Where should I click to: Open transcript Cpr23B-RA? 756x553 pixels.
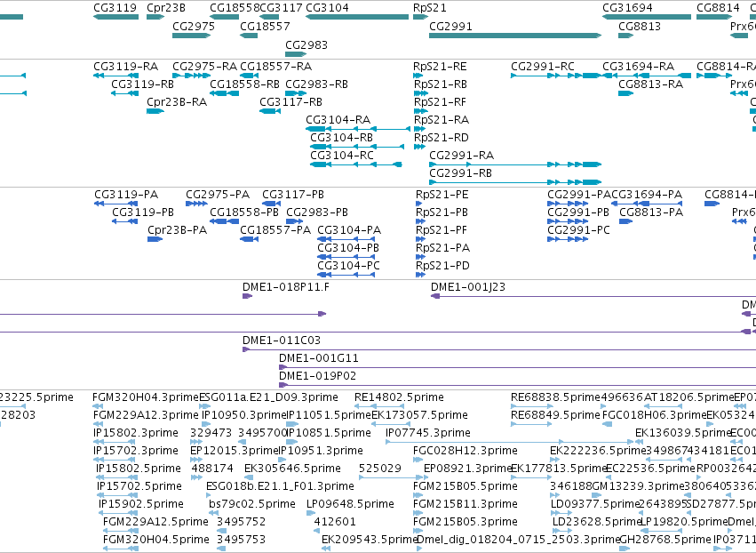pos(177,102)
